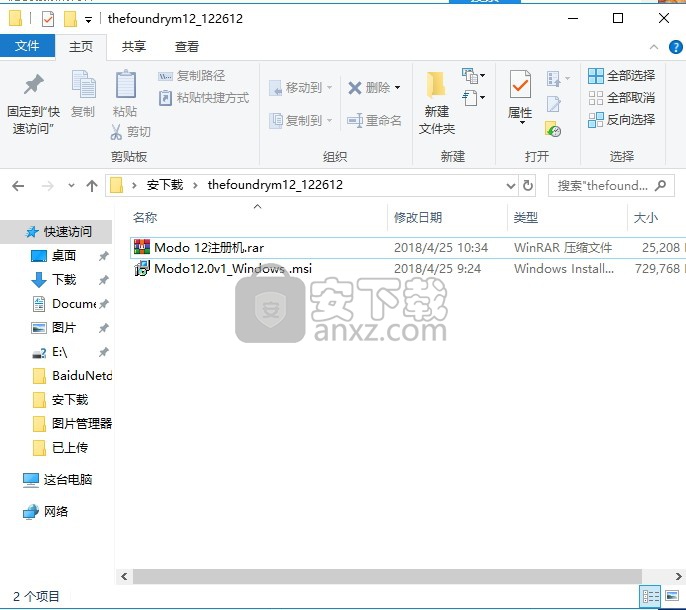Open the Easy access dropdown icon
Image resolution: width=686 pixels, height=610 pixels.
point(473,98)
